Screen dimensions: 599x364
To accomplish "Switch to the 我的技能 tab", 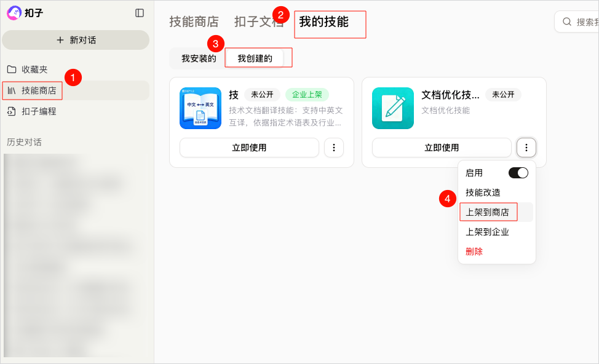I will click(x=323, y=22).
